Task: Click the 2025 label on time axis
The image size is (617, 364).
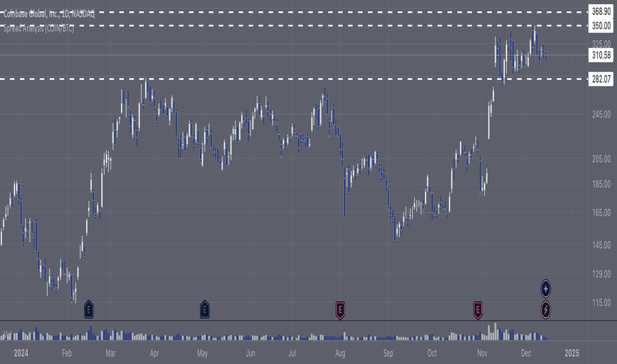Action: point(572,353)
